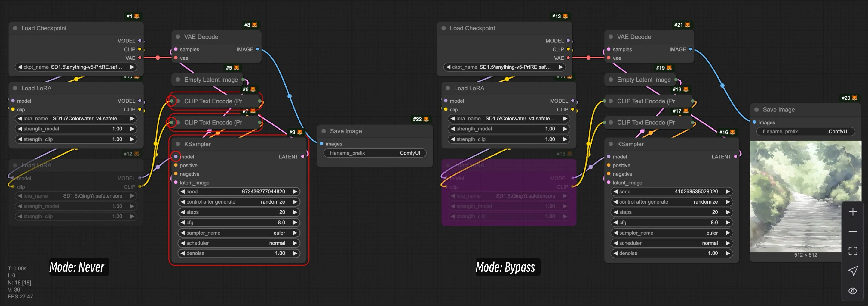Click the filename_prefix field showing ComfyUI
The width and height of the screenshot is (868, 306).
point(375,153)
